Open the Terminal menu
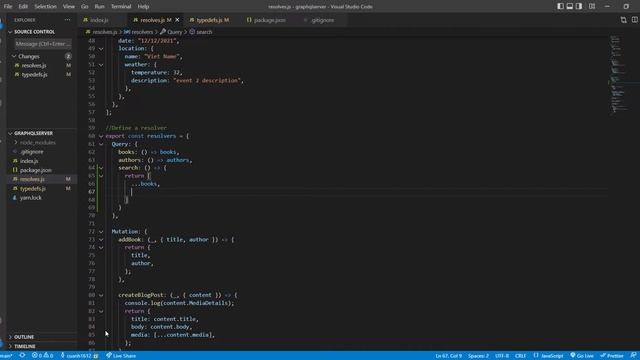This screenshot has height=360, width=640. [121, 7]
